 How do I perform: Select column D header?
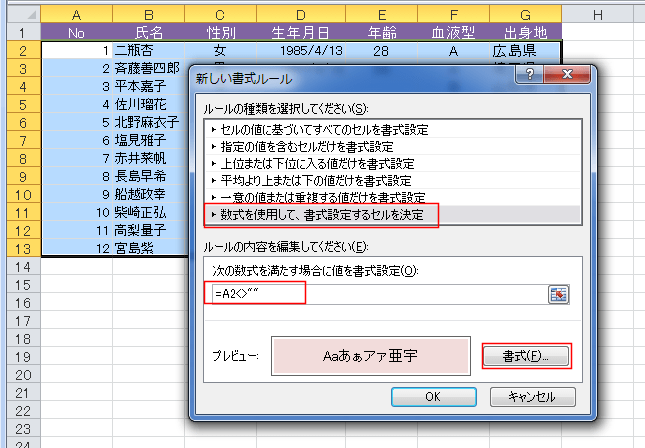point(301,15)
